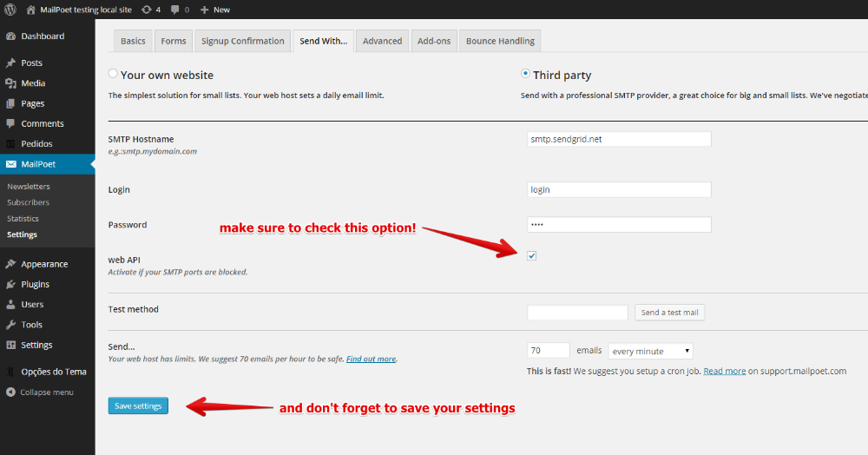The width and height of the screenshot is (868, 455).
Task: Click the Dashboard gauge icon
Action: [x=10, y=36]
